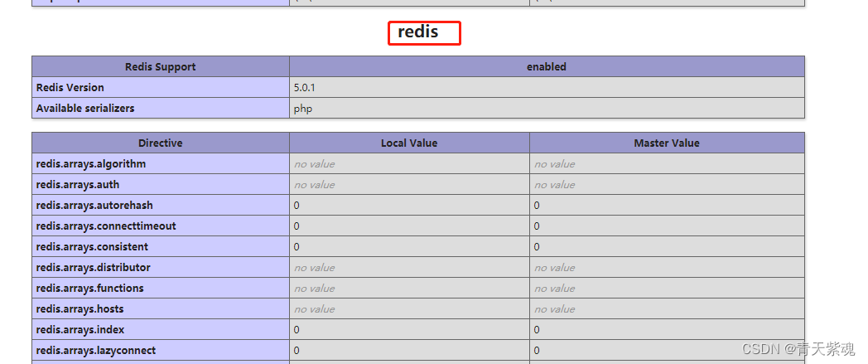This screenshot has width=868, height=364.
Task: Click local value of redis.arrays.autorehash
Action: pos(297,206)
